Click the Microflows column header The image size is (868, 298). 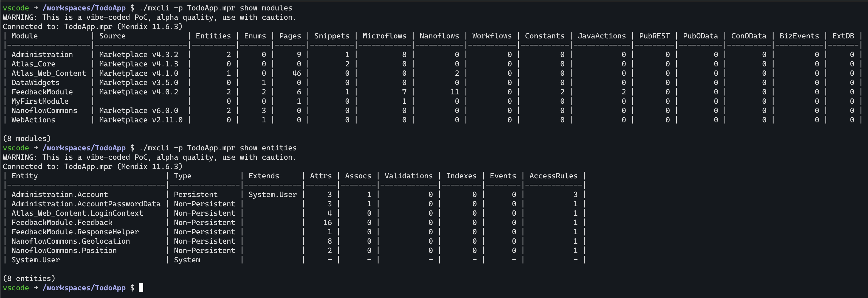tap(384, 36)
